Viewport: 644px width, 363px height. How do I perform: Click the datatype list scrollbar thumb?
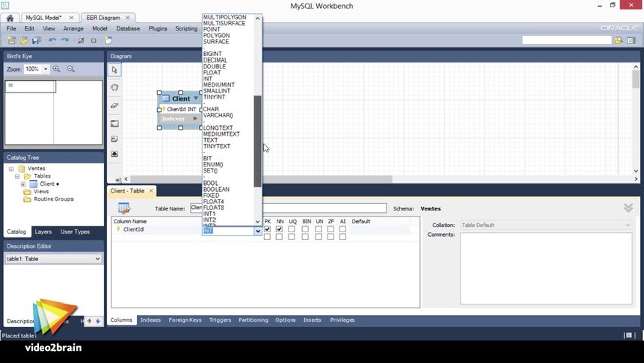coord(258,141)
